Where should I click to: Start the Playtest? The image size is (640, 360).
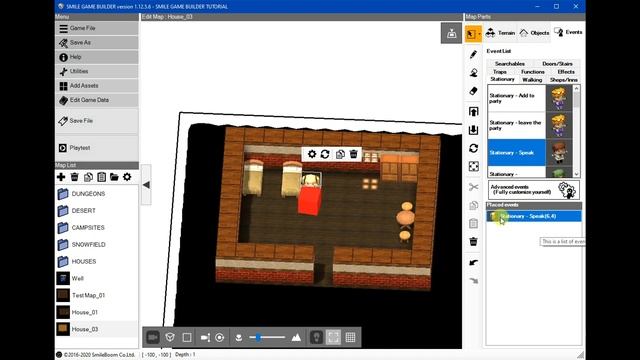[x=97, y=148]
